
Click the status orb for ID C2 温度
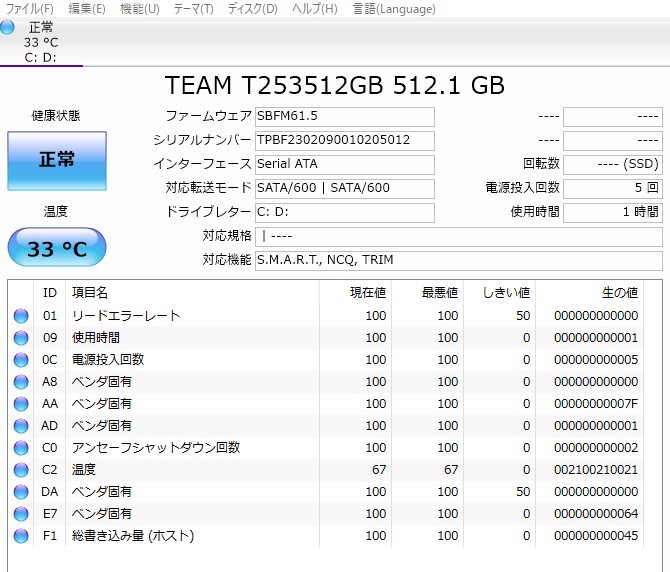click(x=21, y=470)
